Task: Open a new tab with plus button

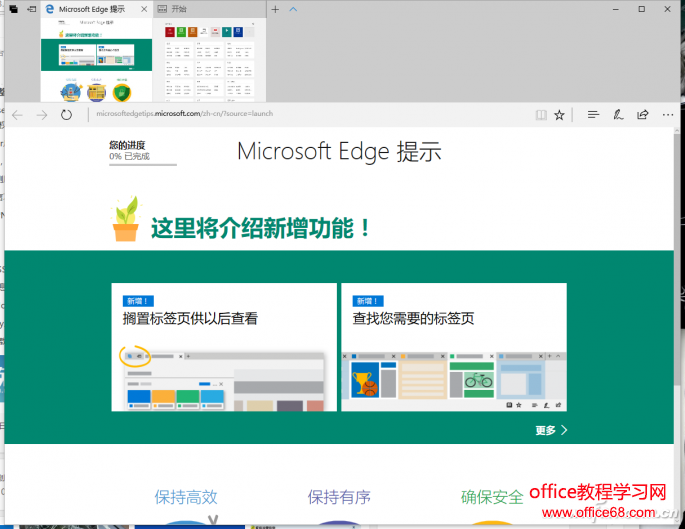Action: point(275,9)
